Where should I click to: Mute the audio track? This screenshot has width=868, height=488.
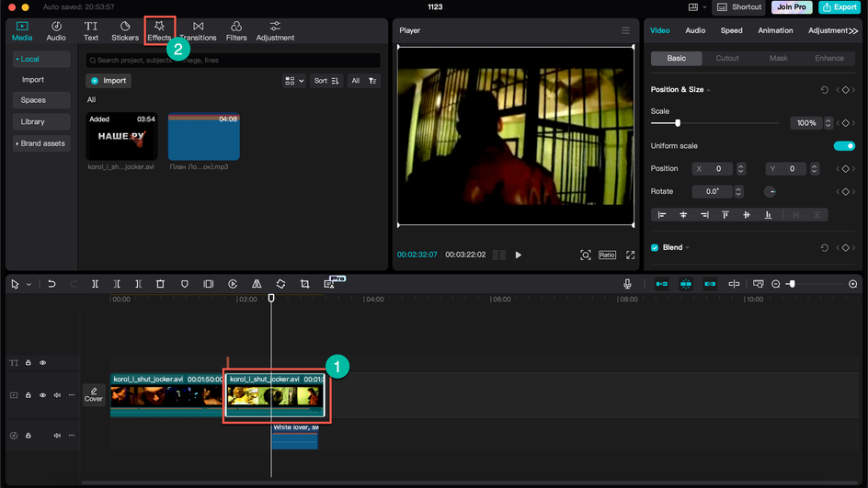click(x=57, y=436)
